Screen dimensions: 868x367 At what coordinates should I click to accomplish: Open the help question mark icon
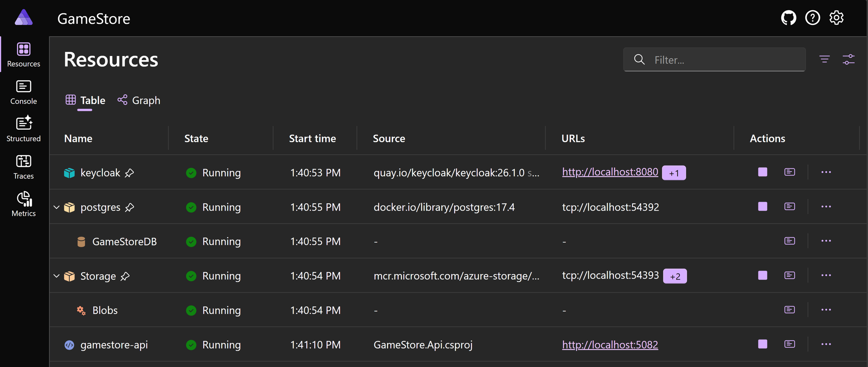(812, 18)
